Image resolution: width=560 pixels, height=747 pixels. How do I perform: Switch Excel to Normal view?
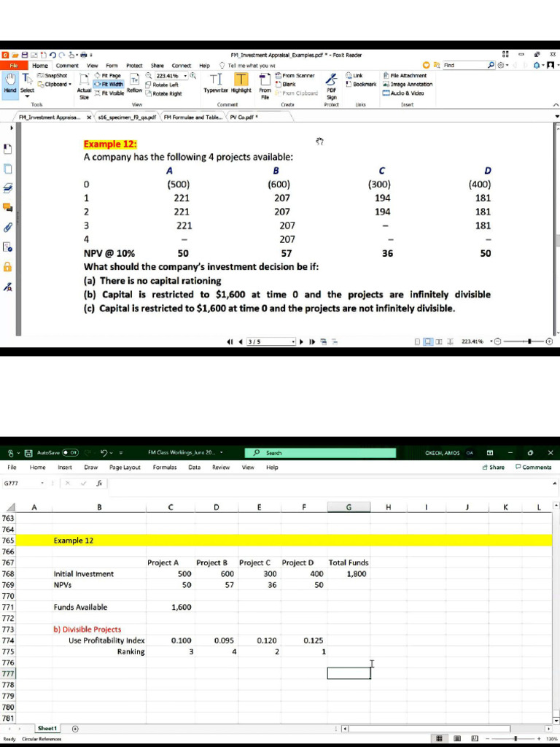coord(440,739)
